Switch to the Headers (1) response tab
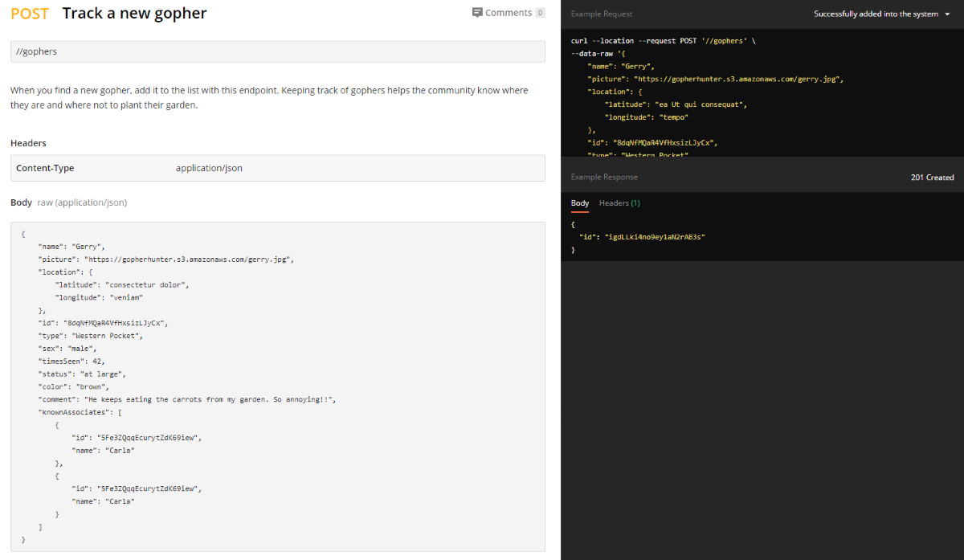The width and height of the screenshot is (964, 560). 619,203
